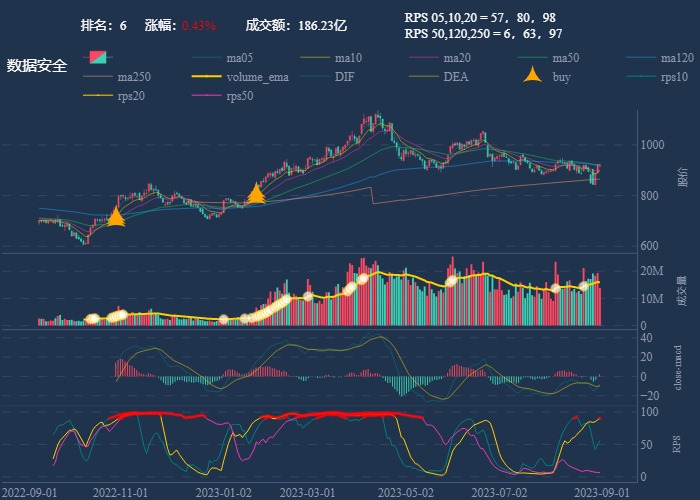The image size is (700, 500).
Task: Click the 涨幅 0.43% value in header
Action: [x=198, y=25]
